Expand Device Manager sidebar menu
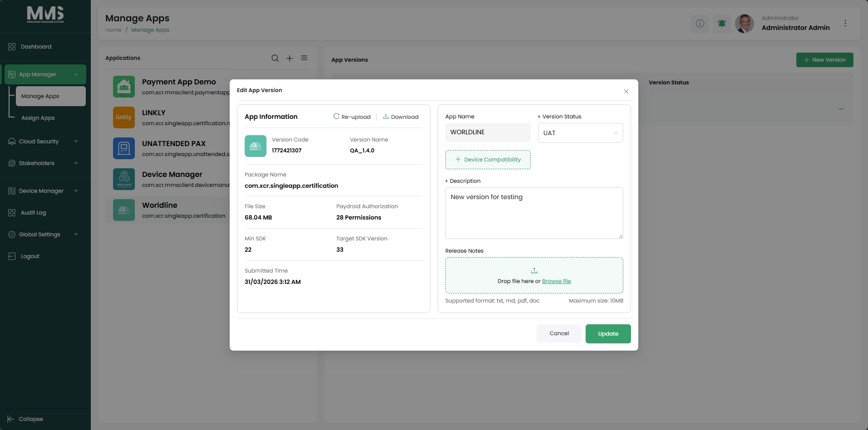 (45, 191)
